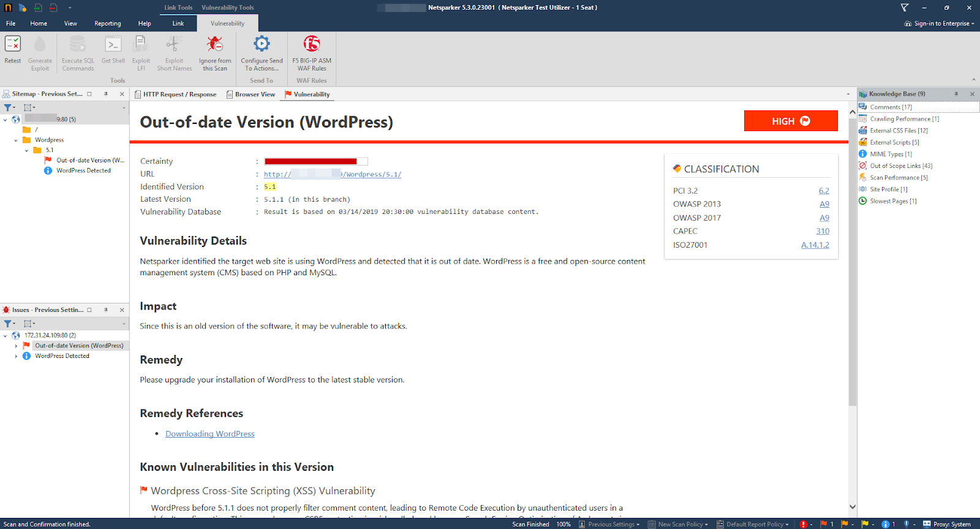This screenshot has height=529, width=980.
Task: Select Out of Scope Links [43] item
Action: pos(901,166)
